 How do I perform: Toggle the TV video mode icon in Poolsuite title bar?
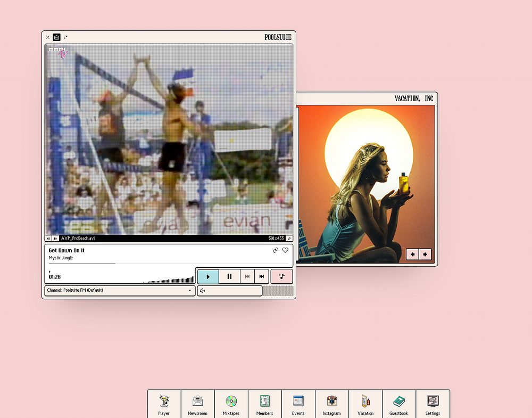57,37
